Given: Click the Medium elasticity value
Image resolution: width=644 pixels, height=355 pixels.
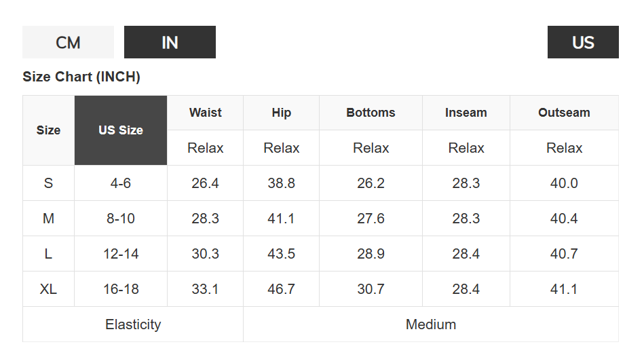Looking at the screenshot, I should (x=430, y=324).
